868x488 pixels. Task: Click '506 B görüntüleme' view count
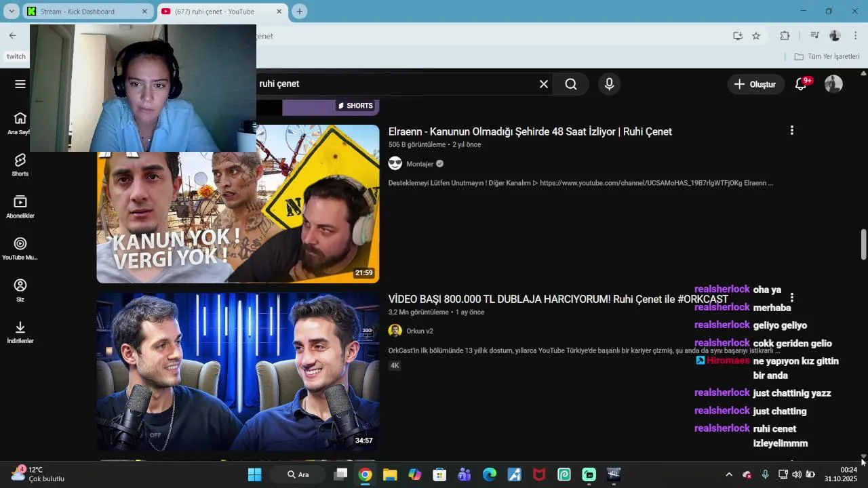(x=417, y=145)
